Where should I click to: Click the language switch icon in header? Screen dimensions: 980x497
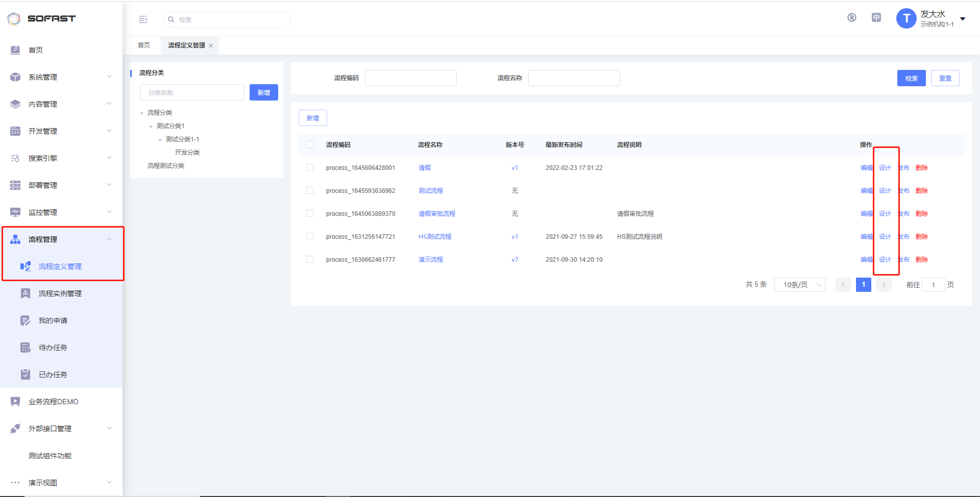(876, 18)
